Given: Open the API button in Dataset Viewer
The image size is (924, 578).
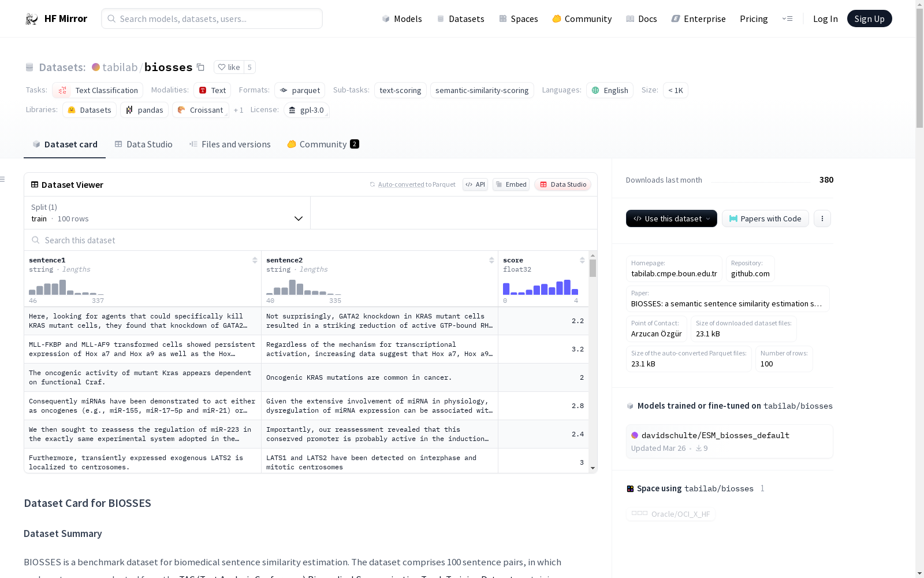Looking at the screenshot, I should [x=475, y=184].
